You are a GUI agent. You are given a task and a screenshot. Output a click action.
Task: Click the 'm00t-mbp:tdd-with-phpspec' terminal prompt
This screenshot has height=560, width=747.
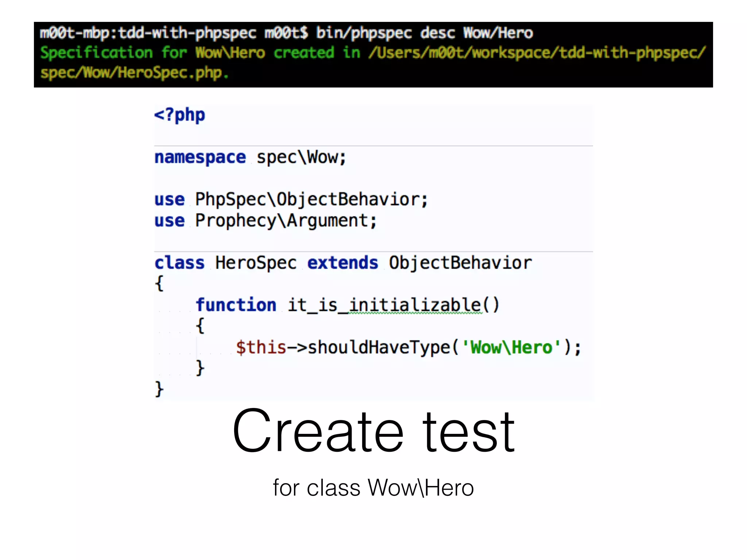click(x=148, y=33)
